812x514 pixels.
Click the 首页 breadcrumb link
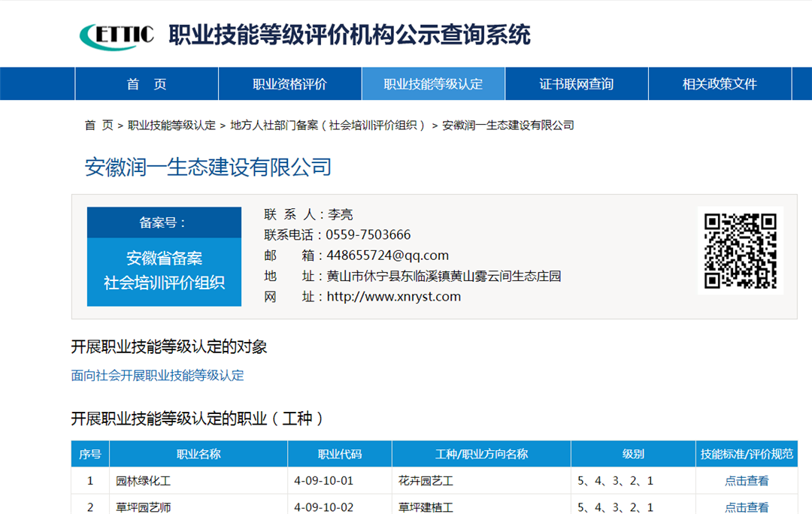99,125
